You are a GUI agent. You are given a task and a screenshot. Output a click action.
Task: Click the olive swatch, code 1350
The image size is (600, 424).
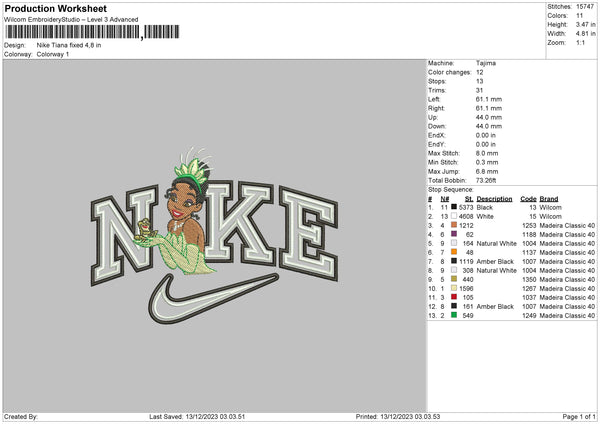click(454, 279)
